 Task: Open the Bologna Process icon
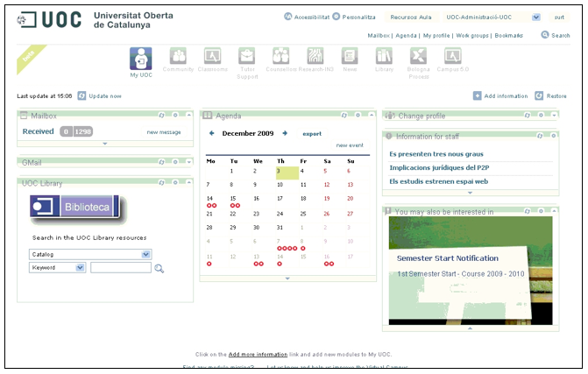click(418, 56)
